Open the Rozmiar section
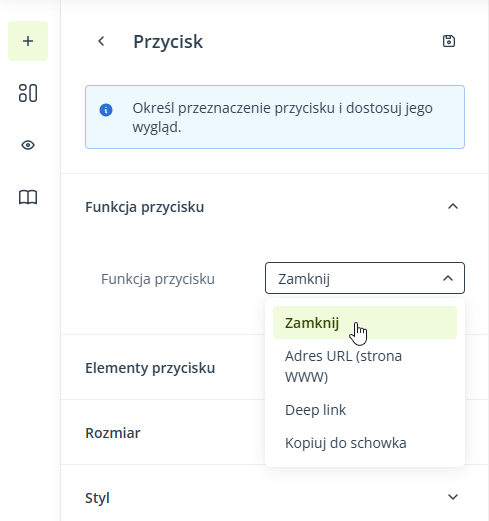Image resolution: width=489 pixels, height=521 pixels. [113, 433]
